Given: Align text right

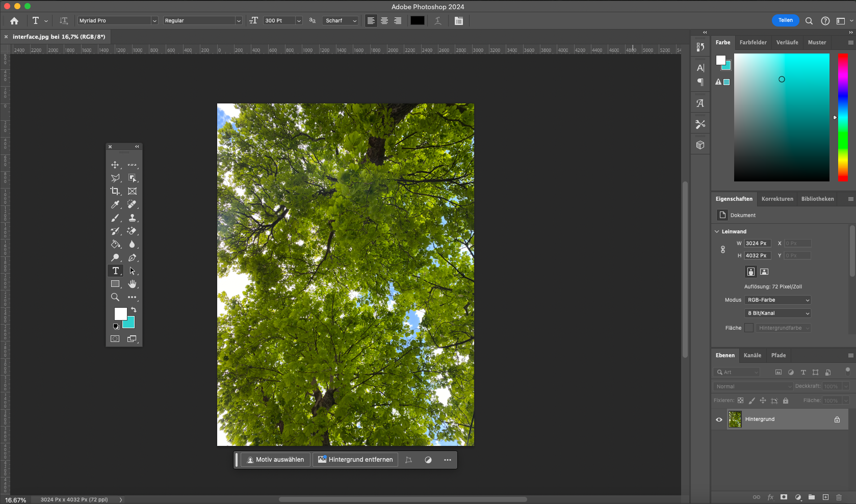Looking at the screenshot, I should (x=398, y=21).
